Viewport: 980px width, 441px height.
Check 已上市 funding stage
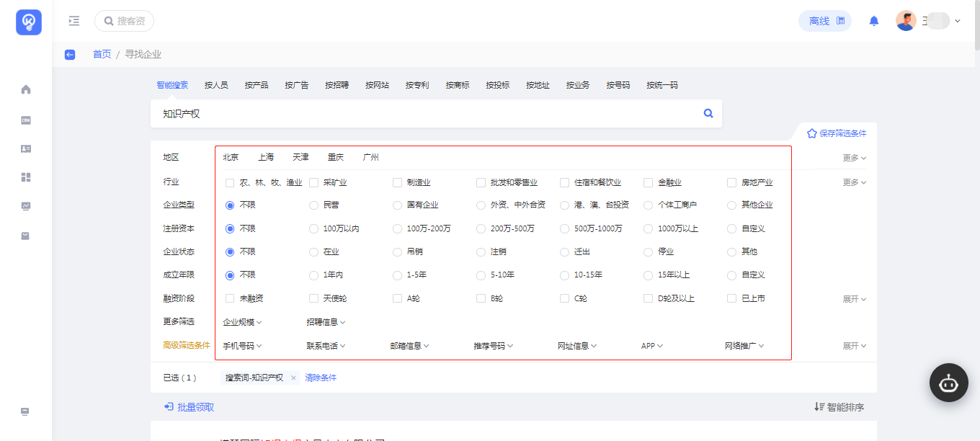pos(731,298)
